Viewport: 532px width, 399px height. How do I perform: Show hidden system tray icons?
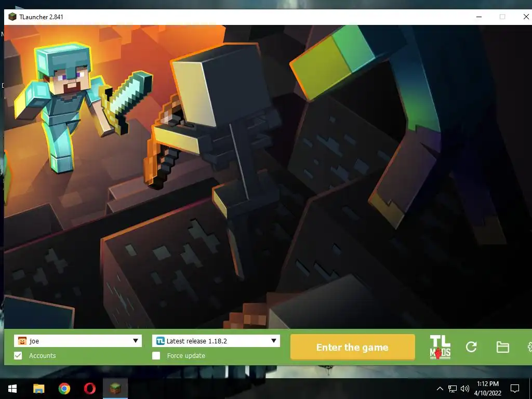point(440,389)
